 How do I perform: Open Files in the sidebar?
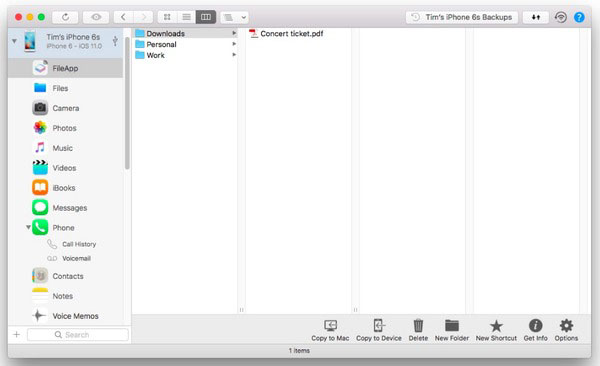[65, 88]
